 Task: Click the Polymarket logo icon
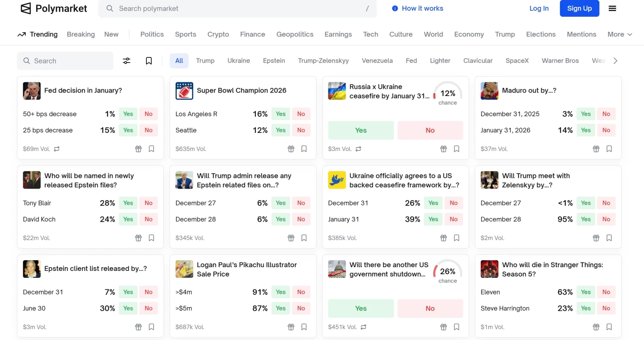(26, 8)
